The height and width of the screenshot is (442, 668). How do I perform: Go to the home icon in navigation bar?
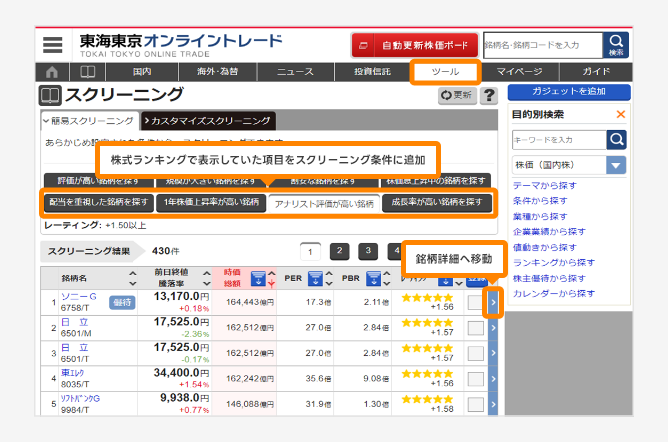coord(52,72)
